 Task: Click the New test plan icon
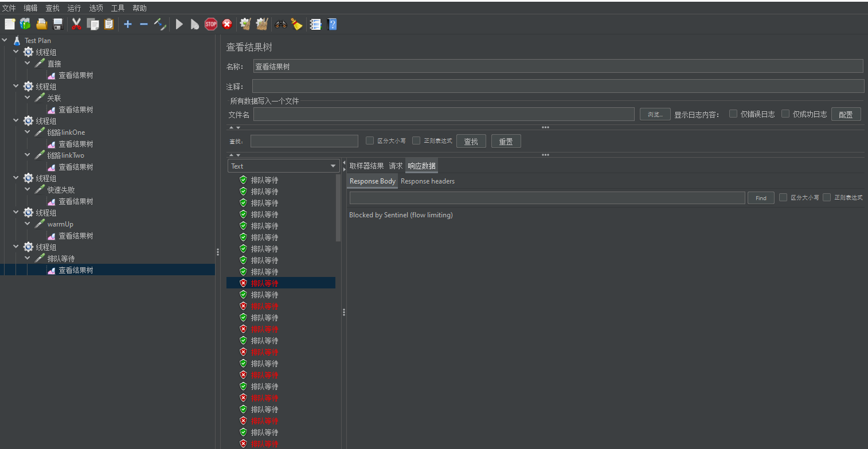click(x=10, y=24)
